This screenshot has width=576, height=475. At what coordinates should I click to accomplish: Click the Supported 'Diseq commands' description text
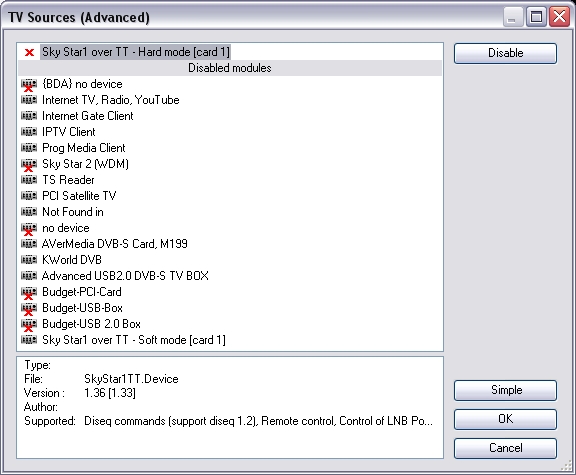258,421
